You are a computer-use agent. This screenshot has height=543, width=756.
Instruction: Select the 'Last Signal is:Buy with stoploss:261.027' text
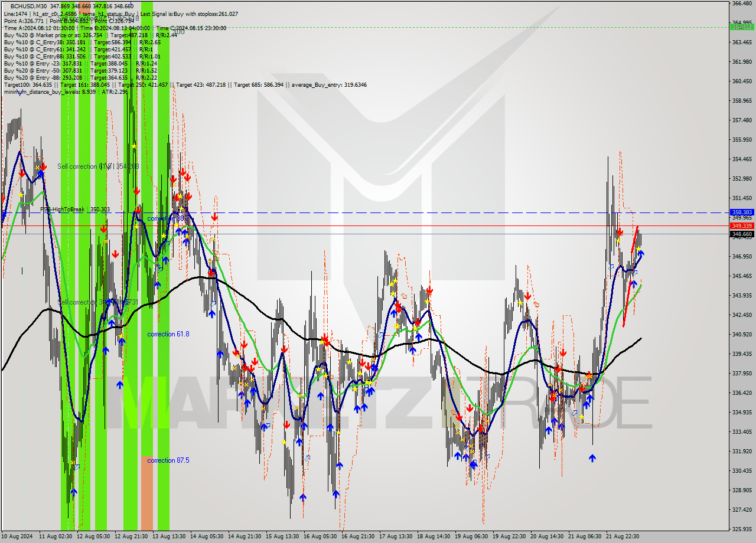pos(189,14)
